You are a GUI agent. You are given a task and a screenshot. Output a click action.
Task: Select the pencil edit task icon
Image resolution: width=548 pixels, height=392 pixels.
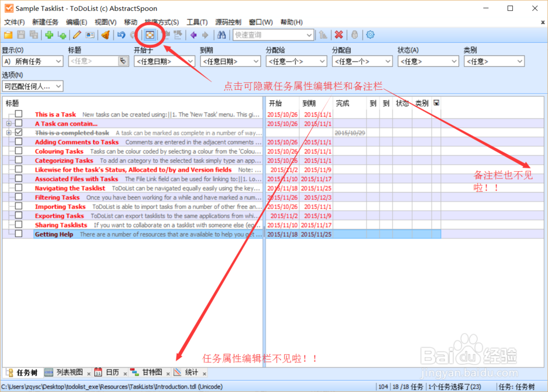coord(77,34)
